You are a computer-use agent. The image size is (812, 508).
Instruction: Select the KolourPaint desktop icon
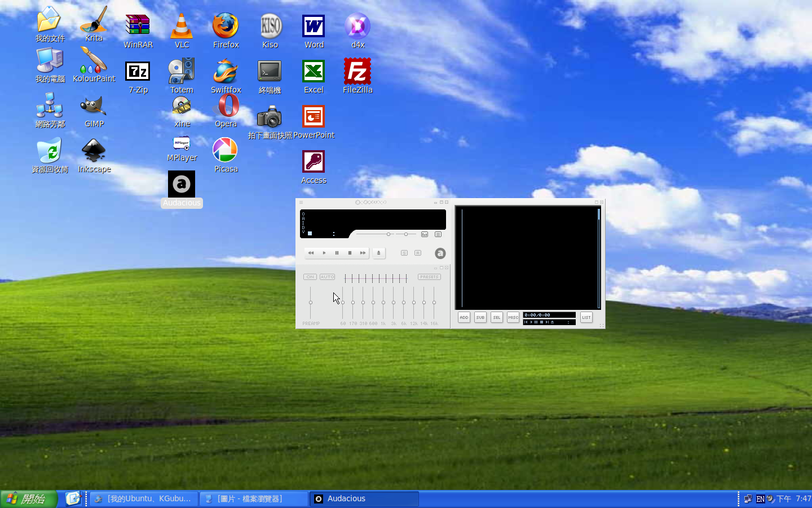point(94,65)
